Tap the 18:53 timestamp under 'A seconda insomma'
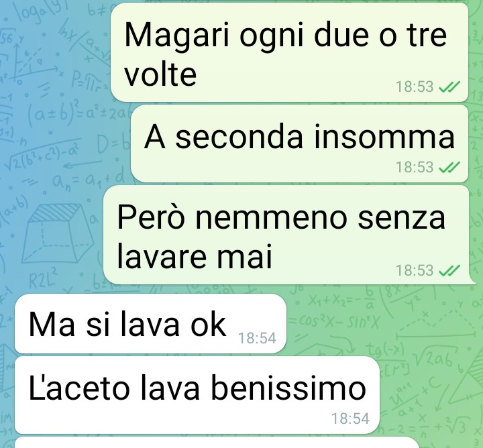The image size is (483, 448). click(x=415, y=168)
